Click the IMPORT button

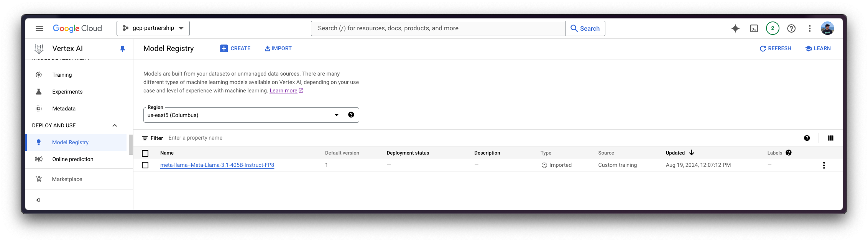(x=278, y=48)
